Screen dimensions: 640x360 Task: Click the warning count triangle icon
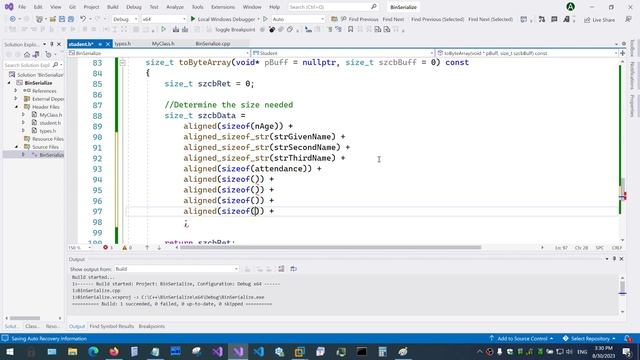click(125, 247)
